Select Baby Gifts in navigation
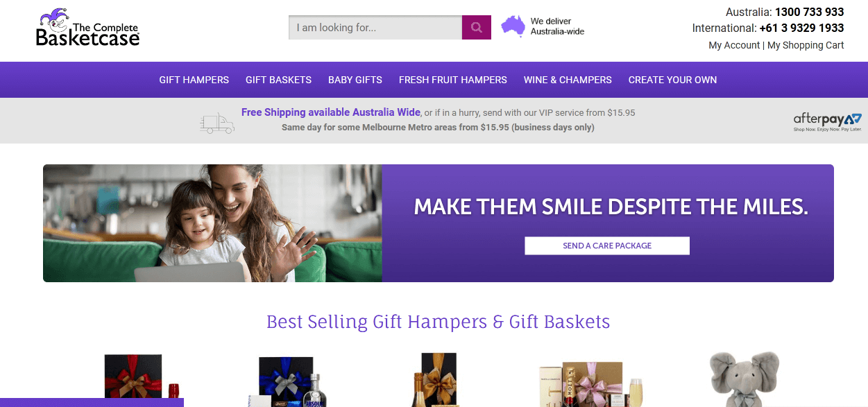The image size is (868, 407). [x=355, y=80]
